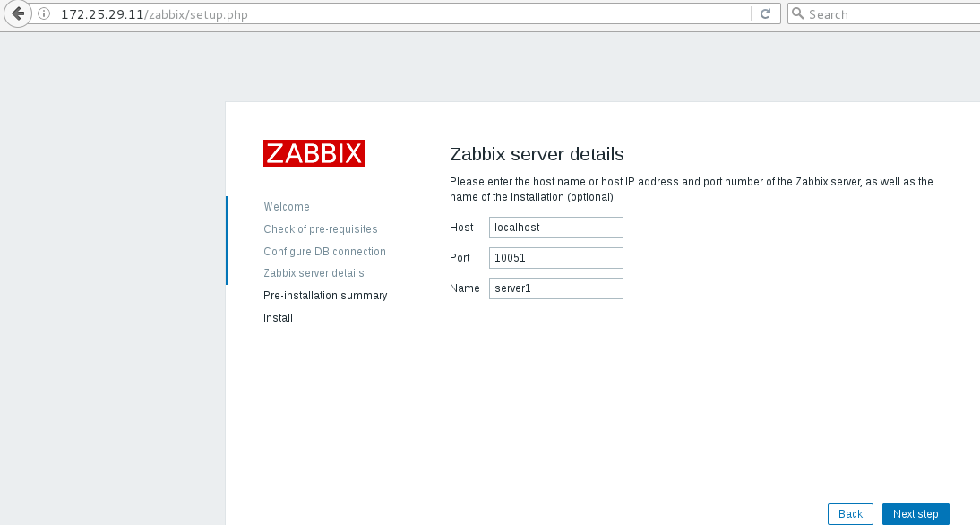This screenshot has height=525, width=980.
Task: Click the Back button
Action: tap(850, 514)
